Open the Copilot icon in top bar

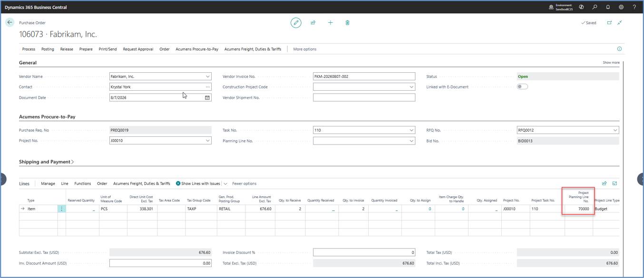[x=581, y=7]
